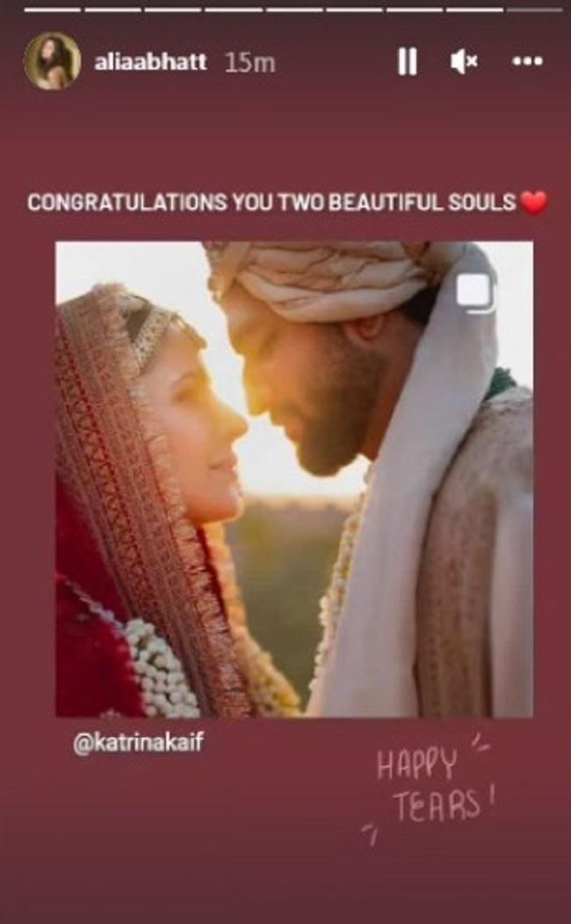Open the @katrinakaif mention
571x924 pixels.
[138, 743]
